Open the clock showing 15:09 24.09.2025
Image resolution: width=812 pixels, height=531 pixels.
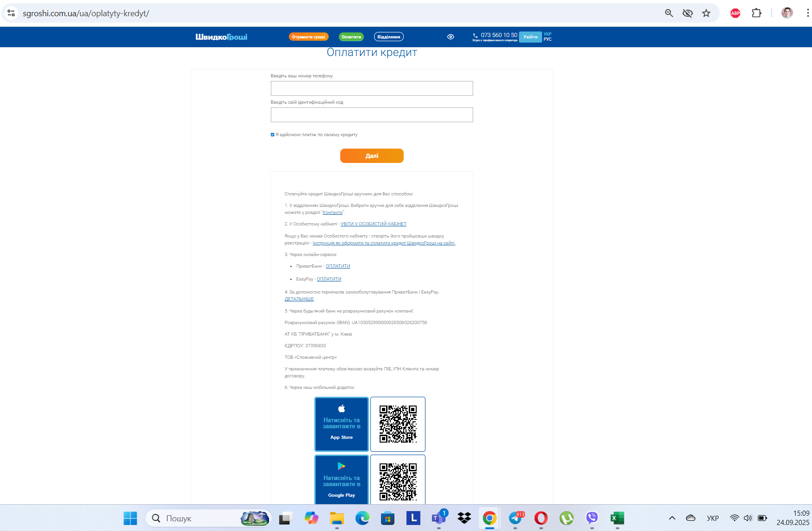793,518
